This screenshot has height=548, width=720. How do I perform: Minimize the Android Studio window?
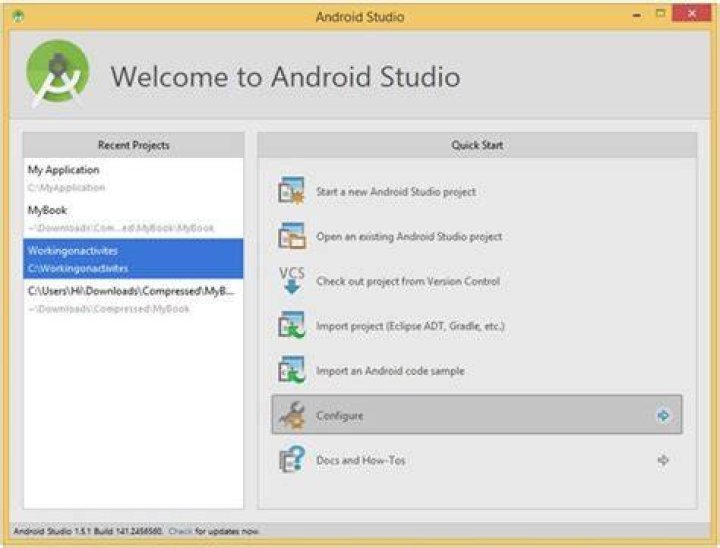[636, 15]
